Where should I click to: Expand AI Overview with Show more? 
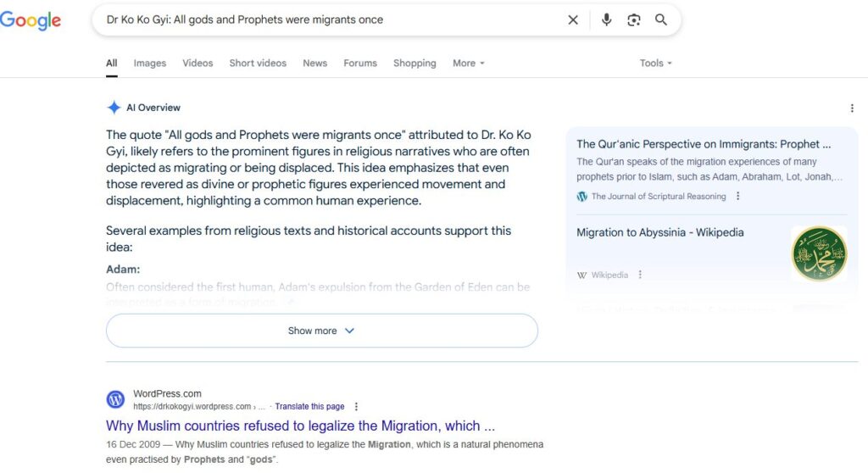pos(321,331)
